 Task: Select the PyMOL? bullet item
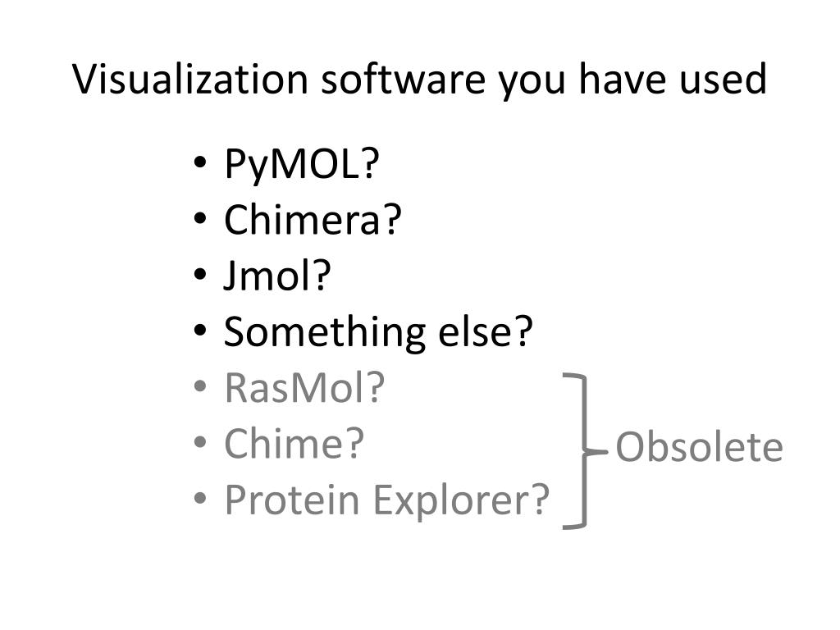point(302,163)
